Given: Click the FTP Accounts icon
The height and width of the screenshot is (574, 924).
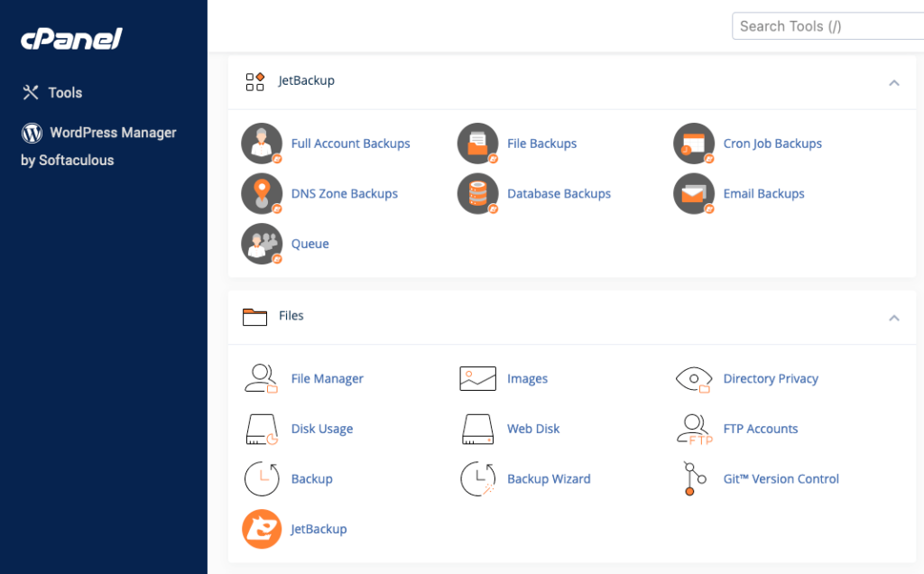Looking at the screenshot, I should [695, 430].
